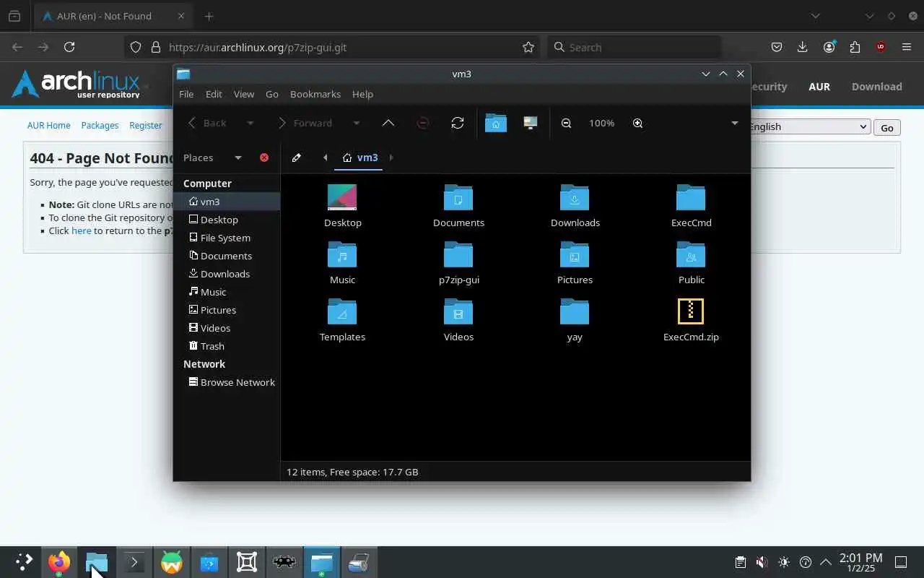Select the p7zip-gui folder
This screenshot has height=578, width=924.
point(458,263)
